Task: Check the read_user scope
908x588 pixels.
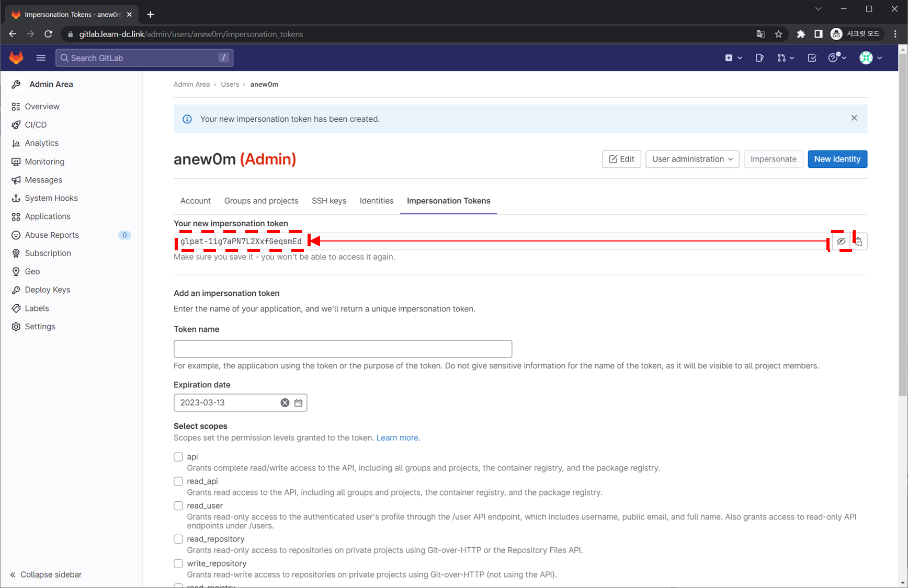Action: (x=178, y=506)
